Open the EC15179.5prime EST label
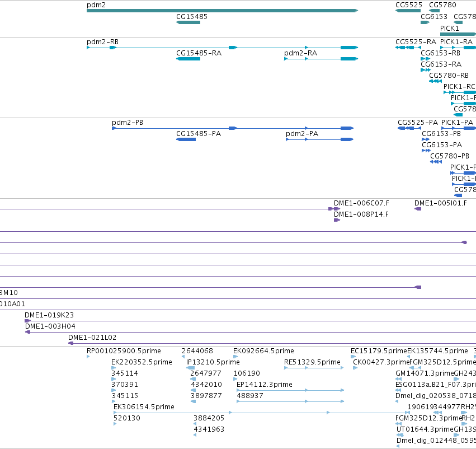The image size is (476, 449). click(379, 351)
